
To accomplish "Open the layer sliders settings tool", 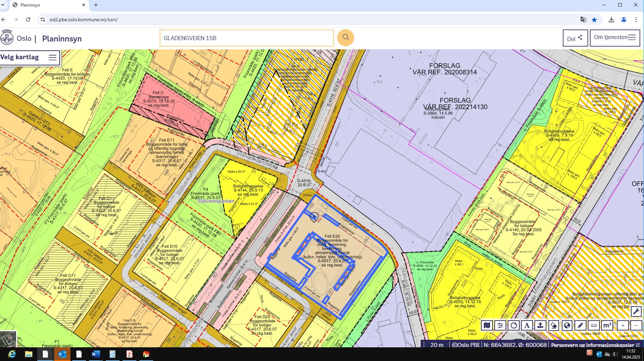I will (500, 325).
